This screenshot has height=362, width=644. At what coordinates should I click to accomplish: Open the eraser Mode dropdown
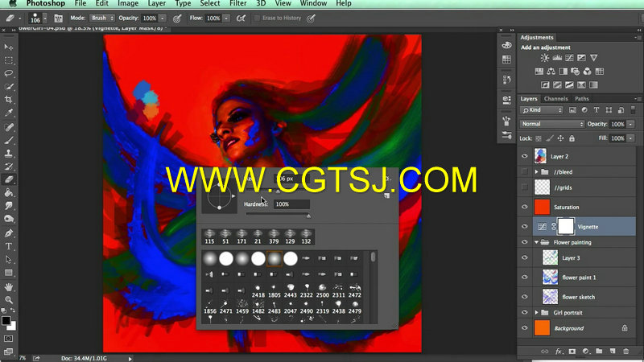tap(102, 18)
